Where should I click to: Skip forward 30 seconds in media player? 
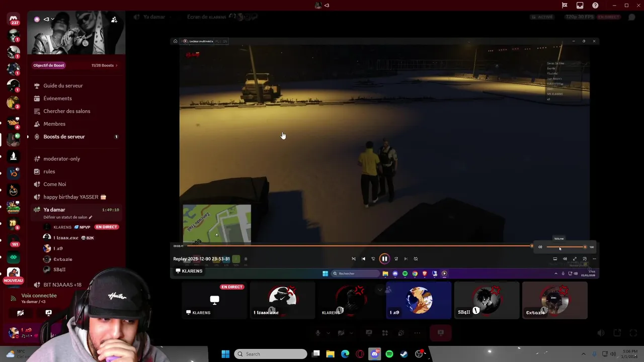click(x=396, y=259)
